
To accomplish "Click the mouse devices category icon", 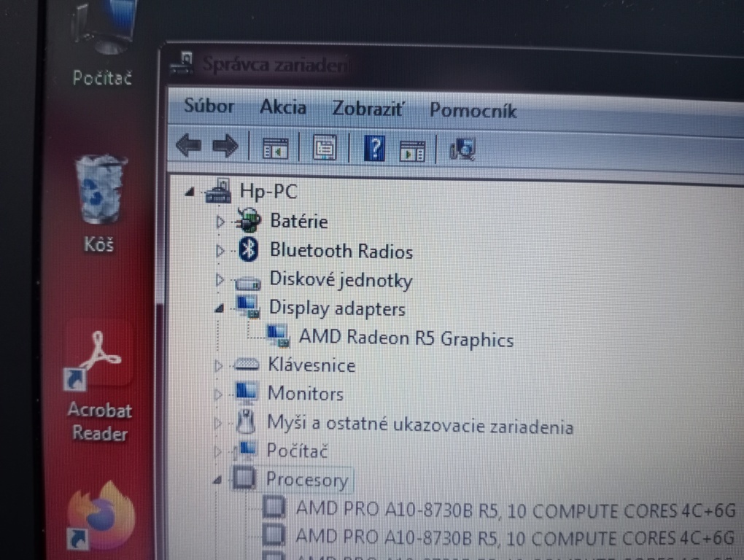I will coord(245,421).
